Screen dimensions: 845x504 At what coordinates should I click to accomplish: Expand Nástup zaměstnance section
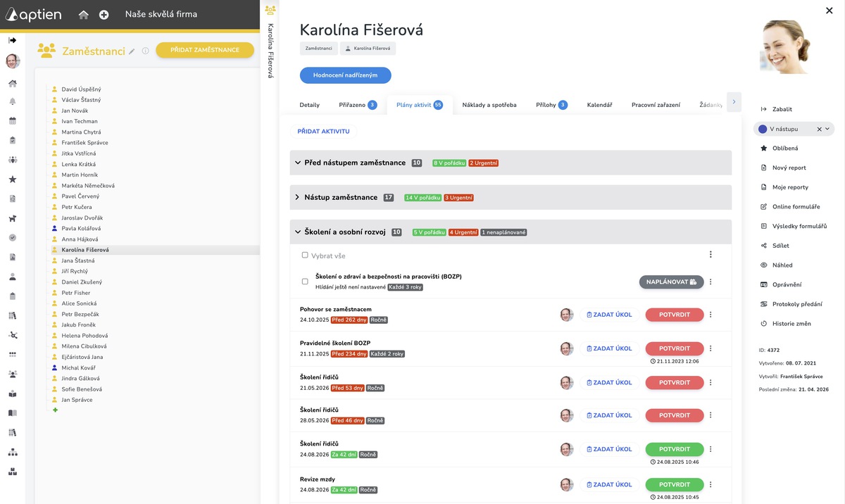coord(511,198)
